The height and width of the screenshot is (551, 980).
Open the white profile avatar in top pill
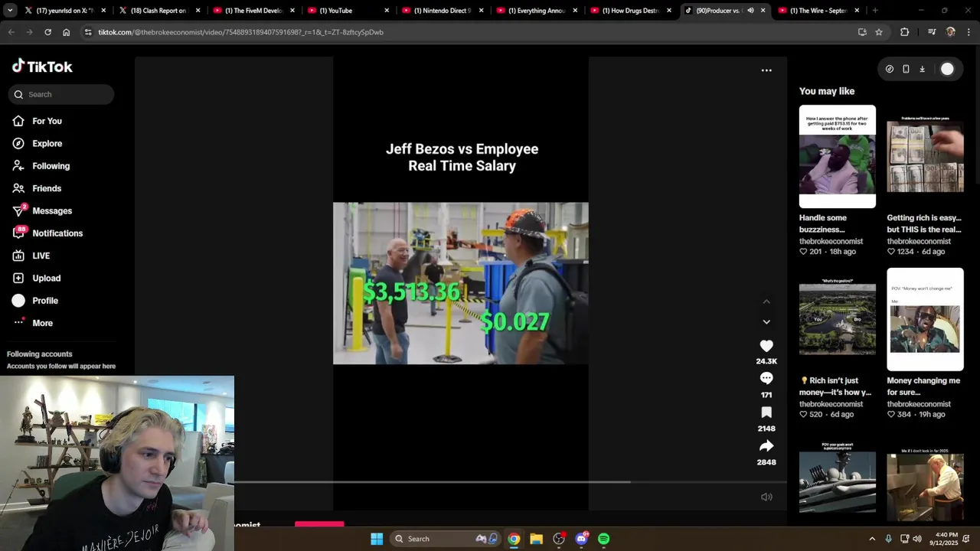pyautogui.click(x=947, y=69)
